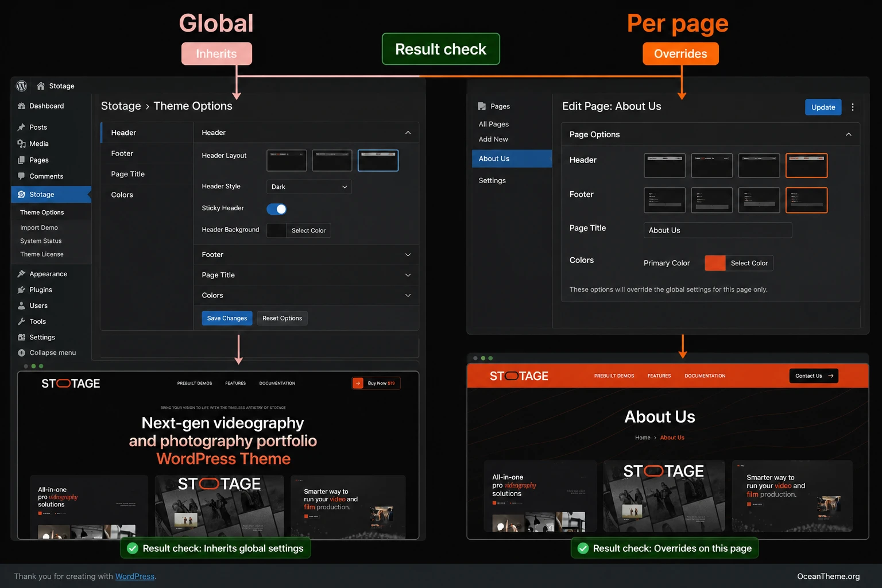Click the Comments bubble icon
Screen dimensions: 882x588
coord(21,176)
